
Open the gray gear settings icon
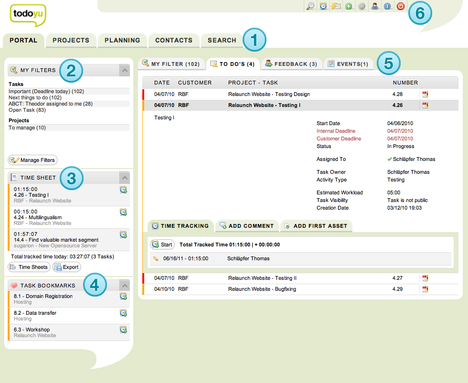(x=362, y=6)
